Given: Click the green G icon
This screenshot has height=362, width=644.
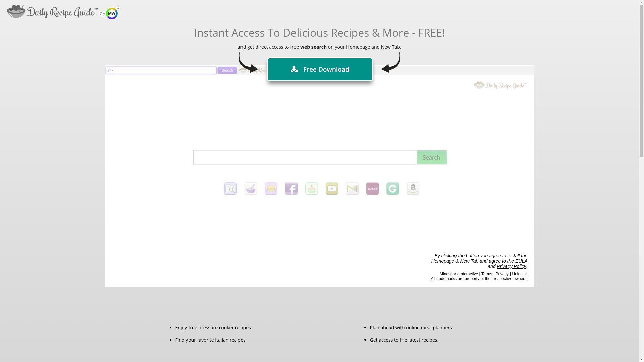Looking at the screenshot, I should [x=393, y=189].
